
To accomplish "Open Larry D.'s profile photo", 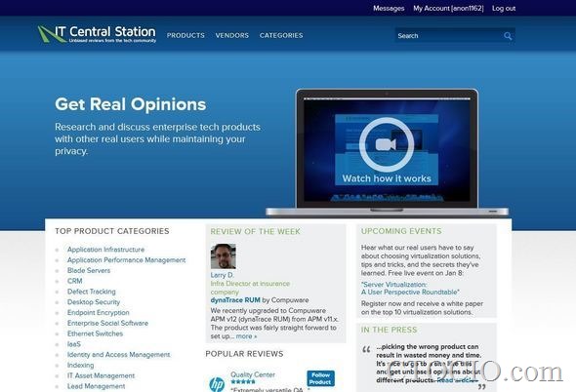I will 224,256.
